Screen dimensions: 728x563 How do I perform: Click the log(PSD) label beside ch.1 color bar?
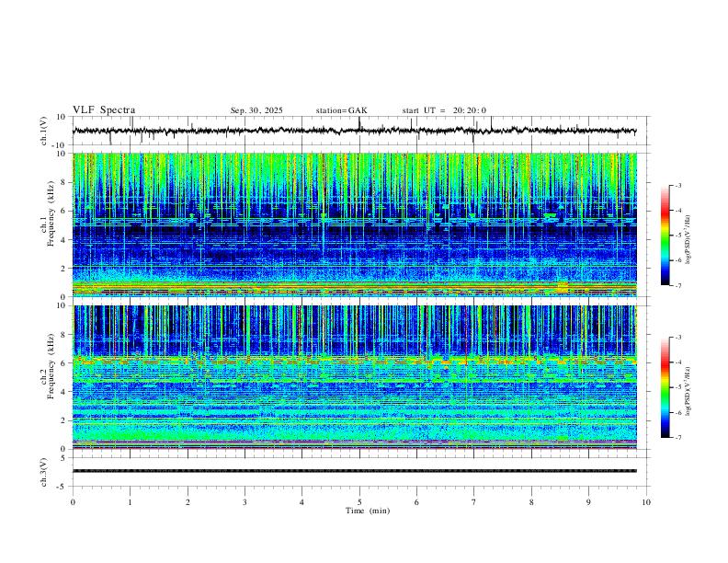point(688,240)
